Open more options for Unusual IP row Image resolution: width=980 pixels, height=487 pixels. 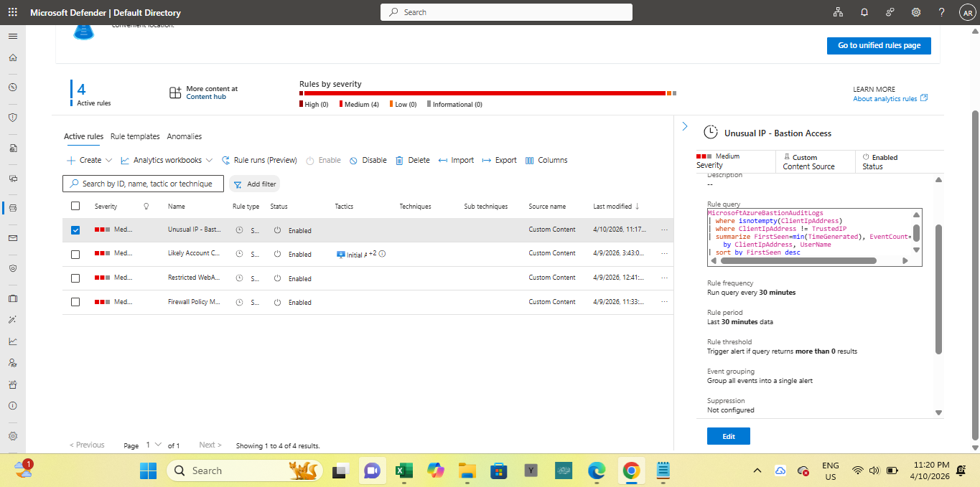click(x=664, y=230)
